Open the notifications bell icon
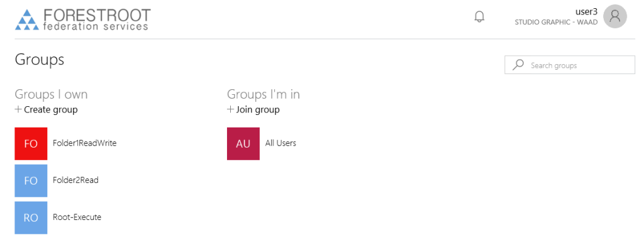644x245 pixels. point(479,17)
